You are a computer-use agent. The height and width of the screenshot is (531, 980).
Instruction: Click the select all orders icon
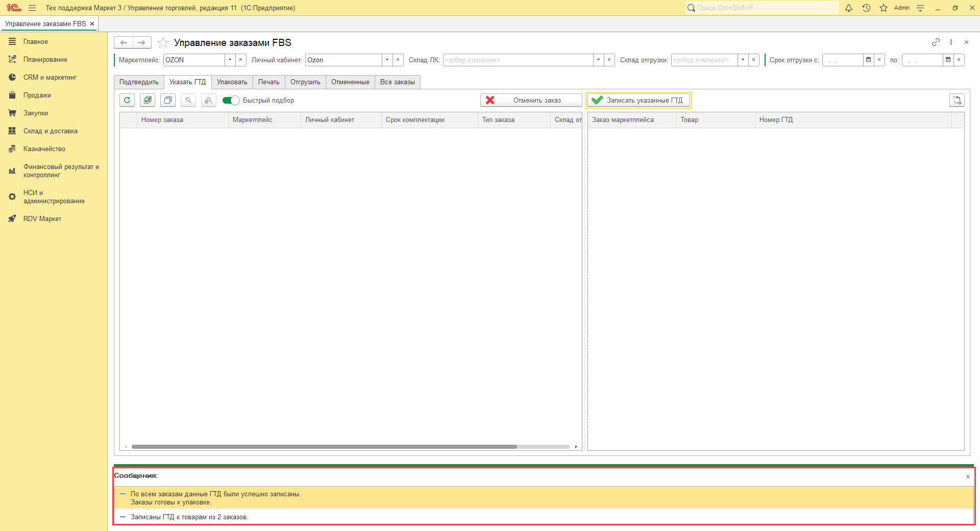coord(148,100)
